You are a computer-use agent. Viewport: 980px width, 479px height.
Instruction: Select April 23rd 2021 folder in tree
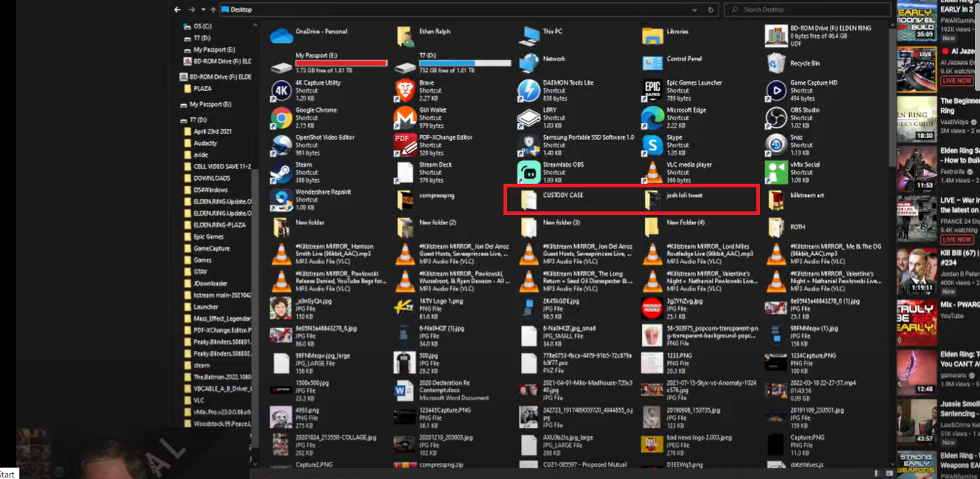tap(208, 131)
